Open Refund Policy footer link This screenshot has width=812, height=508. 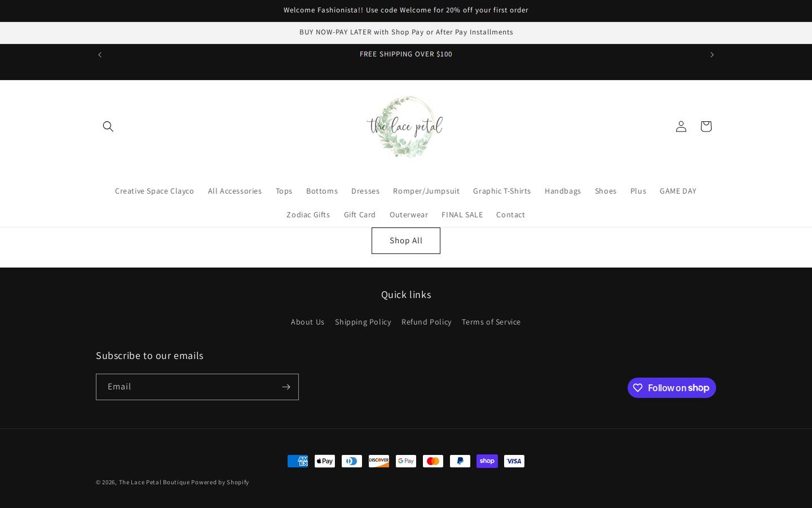tap(426, 322)
